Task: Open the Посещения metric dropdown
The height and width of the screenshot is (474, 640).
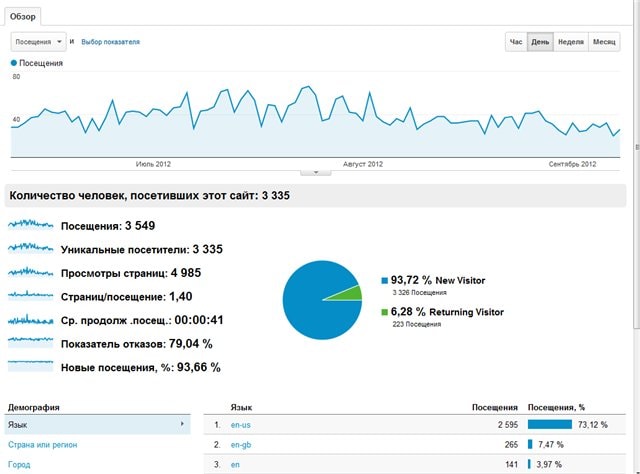Action: click(x=38, y=42)
